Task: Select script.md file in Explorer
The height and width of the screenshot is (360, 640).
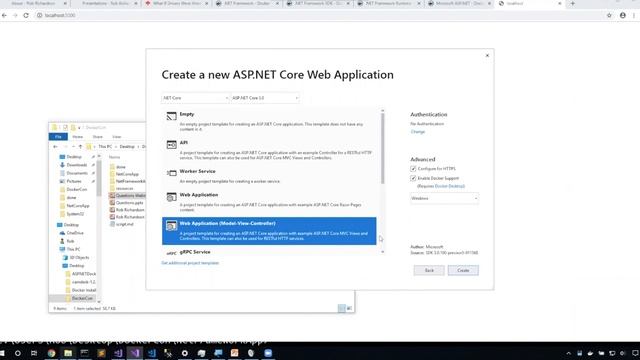Action: click(124, 224)
